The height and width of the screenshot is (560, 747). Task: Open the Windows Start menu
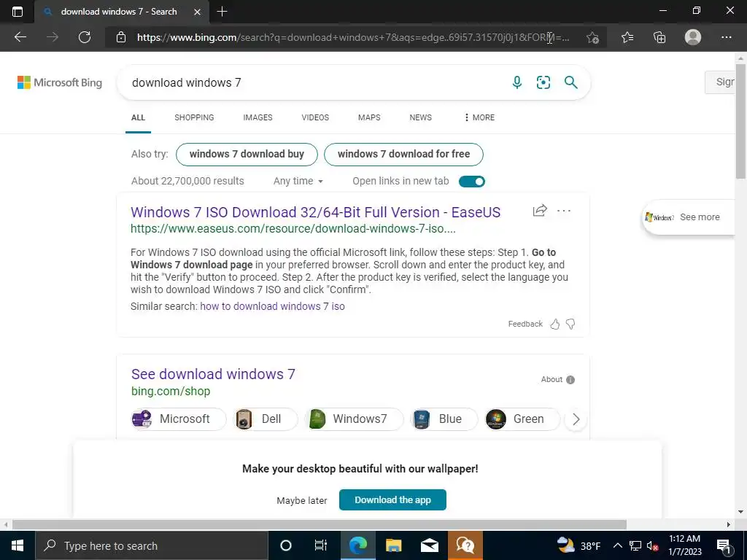[18, 545]
